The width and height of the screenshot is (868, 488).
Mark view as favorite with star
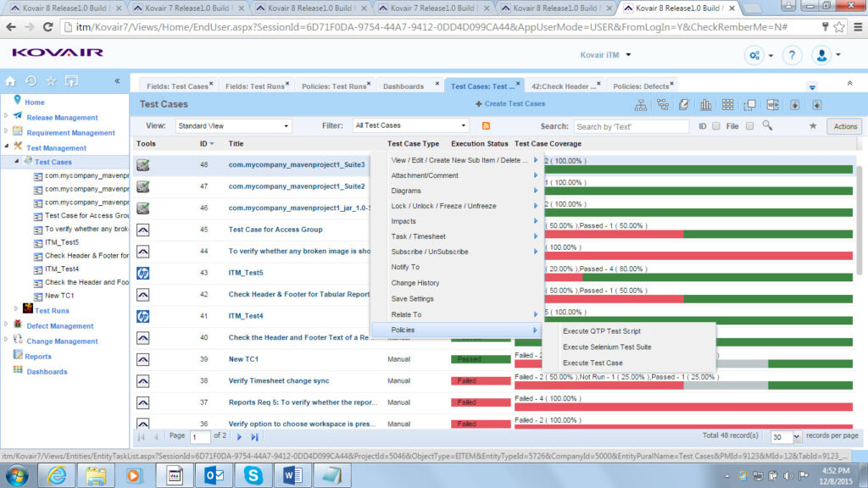(813, 126)
